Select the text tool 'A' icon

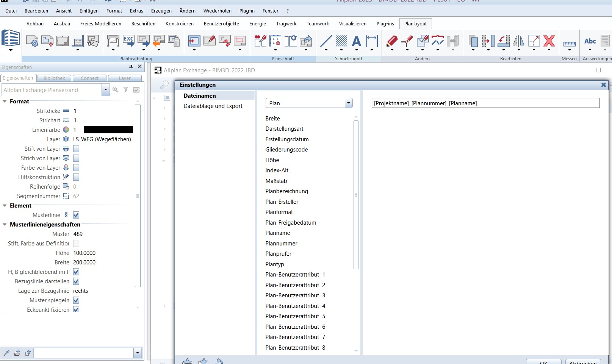[356, 41]
